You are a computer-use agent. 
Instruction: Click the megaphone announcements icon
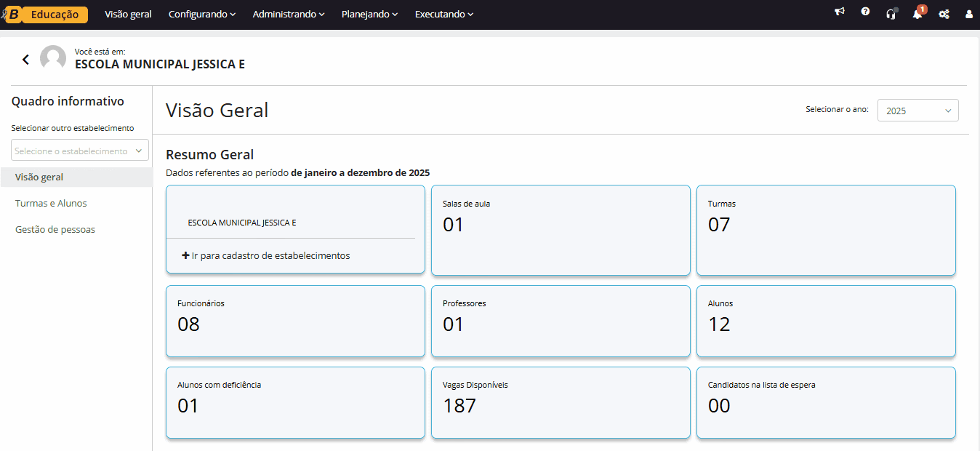(x=840, y=12)
